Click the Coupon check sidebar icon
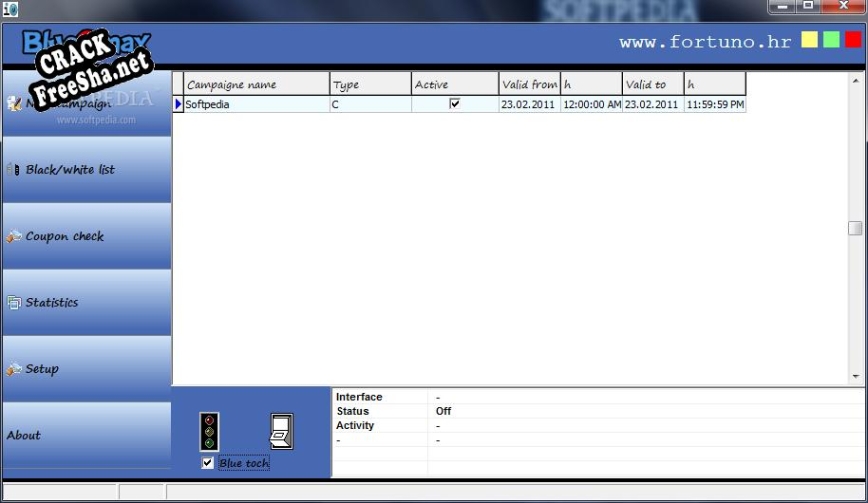This screenshot has width=868, height=503. pos(14,237)
